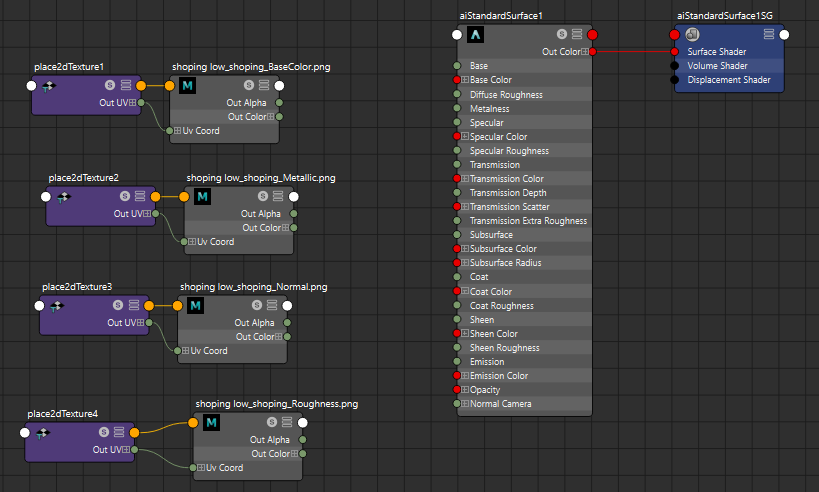
Task: Select the Surface Shader attribute row
Action: pos(729,52)
